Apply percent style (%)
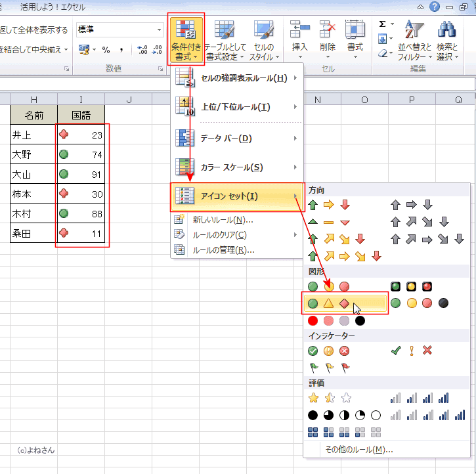The height and width of the screenshot is (474, 476). click(x=106, y=50)
